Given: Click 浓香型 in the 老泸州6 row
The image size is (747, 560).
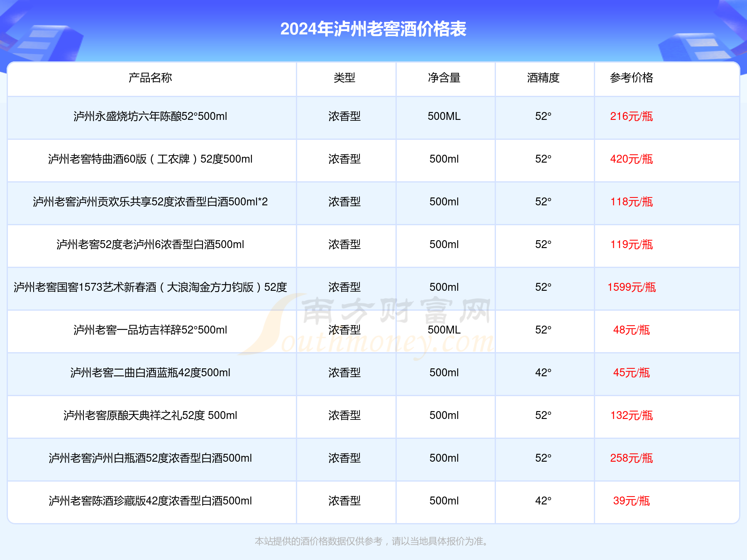Looking at the screenshot, I should (344, 245).
